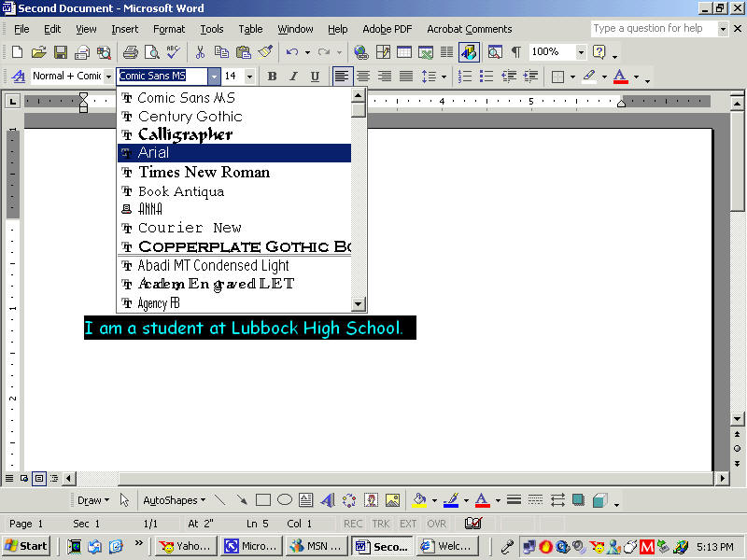Insert a text box

pyautogui.click(x=306, y=500)
